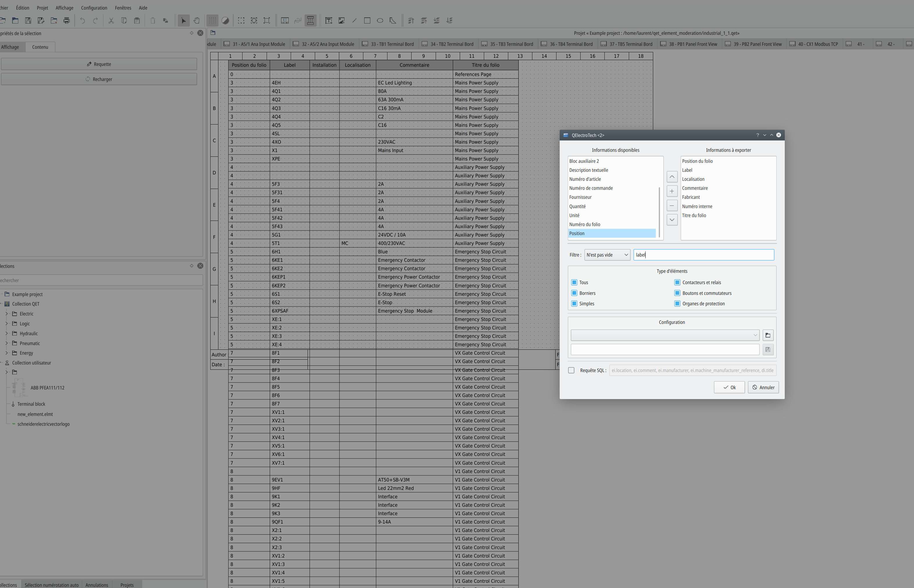This screenshot has width=914, height=588.
Task: Uncheck the Organes de protection checkbox
Action: (x=677, y=304)
